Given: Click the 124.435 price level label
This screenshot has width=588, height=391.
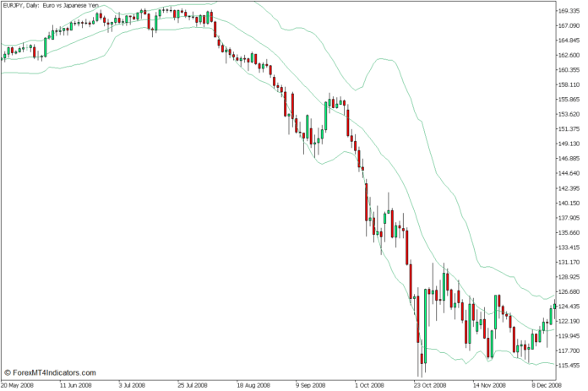Looking at the screenshot, I should 570,306.
